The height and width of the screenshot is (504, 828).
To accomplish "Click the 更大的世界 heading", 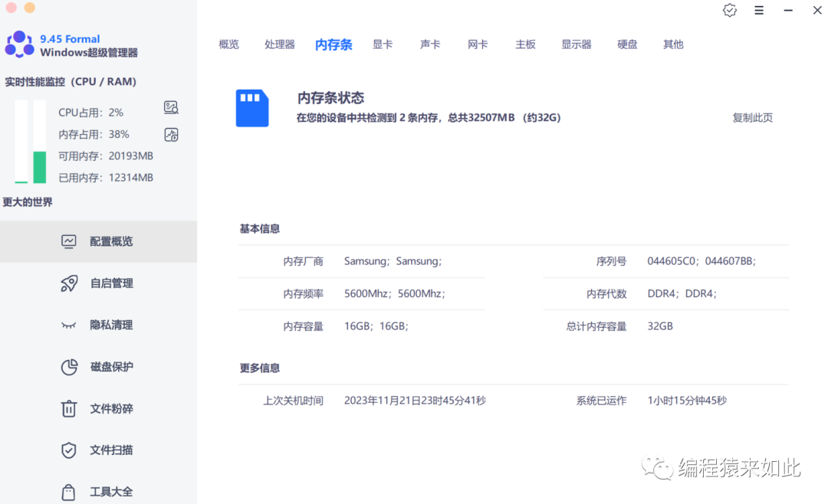I will (28, 202).
